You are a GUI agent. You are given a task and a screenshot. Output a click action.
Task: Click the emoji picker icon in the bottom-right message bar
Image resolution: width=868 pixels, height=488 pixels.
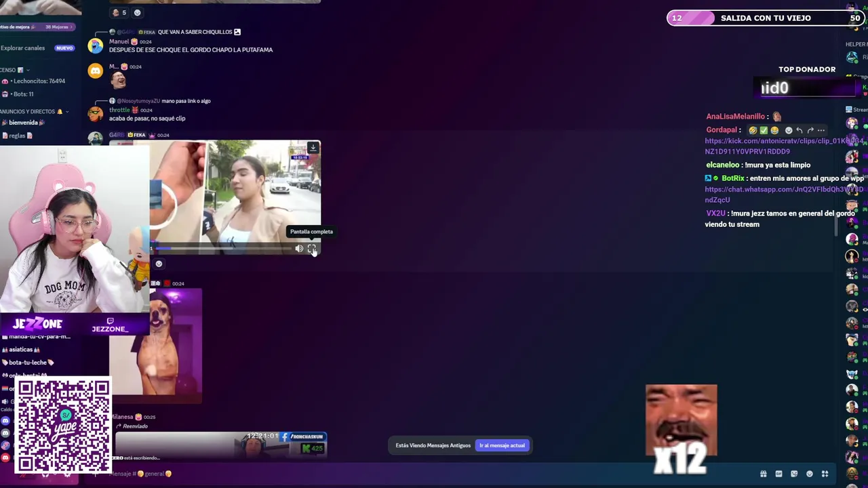tap(809, 474)
